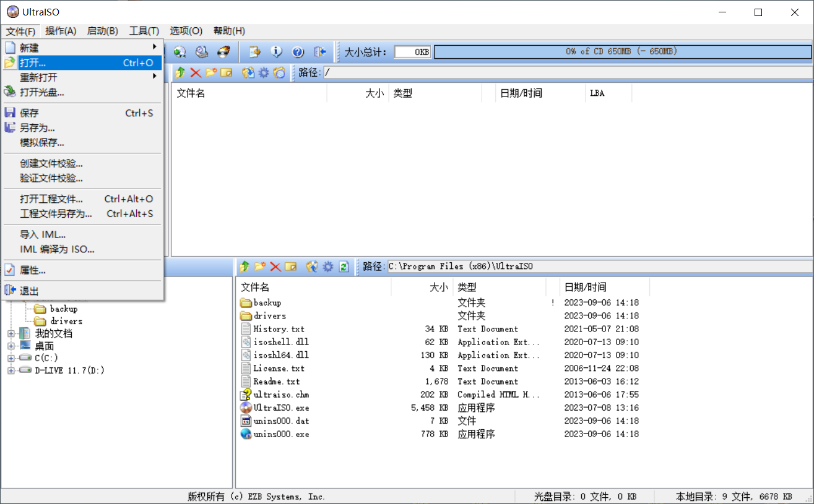Click the red X delete icon in upper pane

tap(196, 73)
